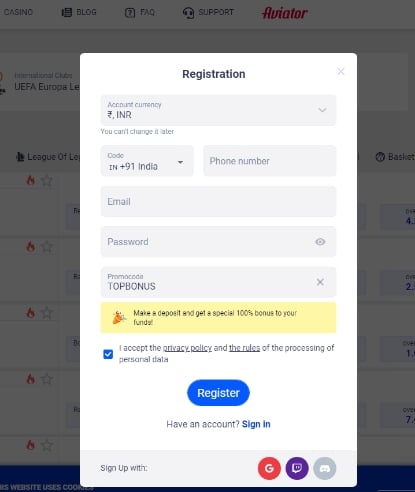Follow the Sign in link

256,424
